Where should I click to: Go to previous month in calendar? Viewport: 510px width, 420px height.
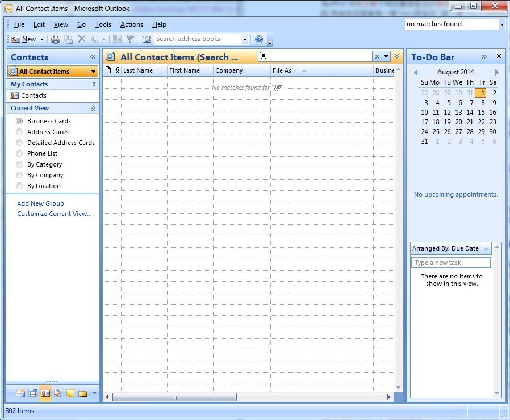pos(416,72)
